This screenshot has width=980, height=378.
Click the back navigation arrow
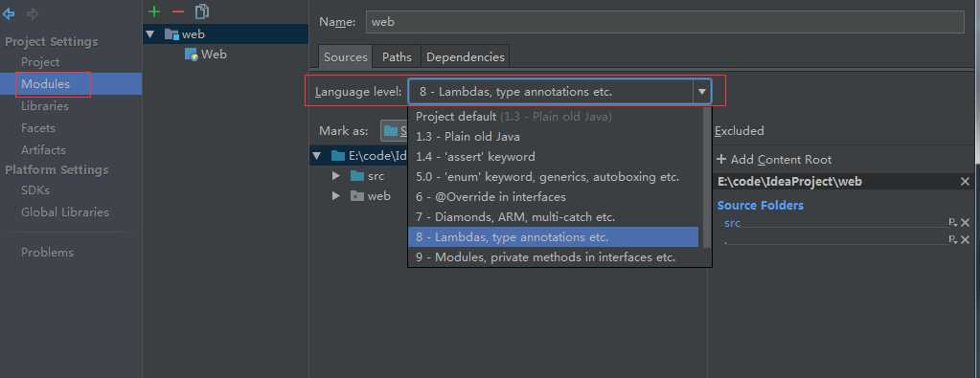coord(9,13)
